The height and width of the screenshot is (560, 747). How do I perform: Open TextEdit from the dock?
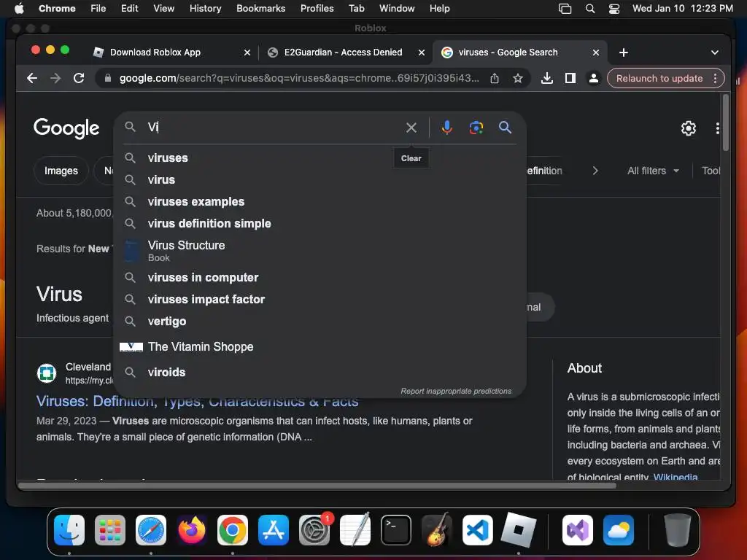(x=355, y=529)
